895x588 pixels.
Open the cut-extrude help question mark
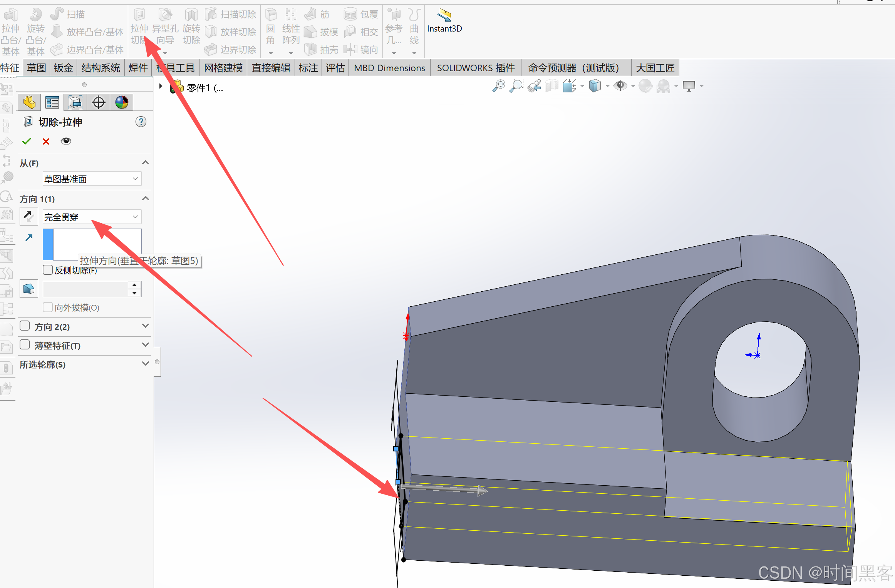point(141,122)
